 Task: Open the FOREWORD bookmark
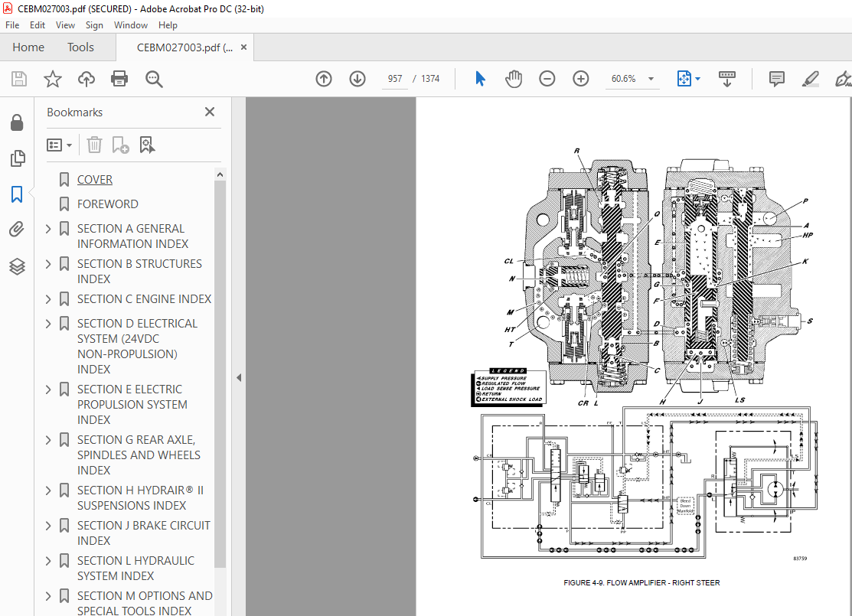[x=108, y=204]
